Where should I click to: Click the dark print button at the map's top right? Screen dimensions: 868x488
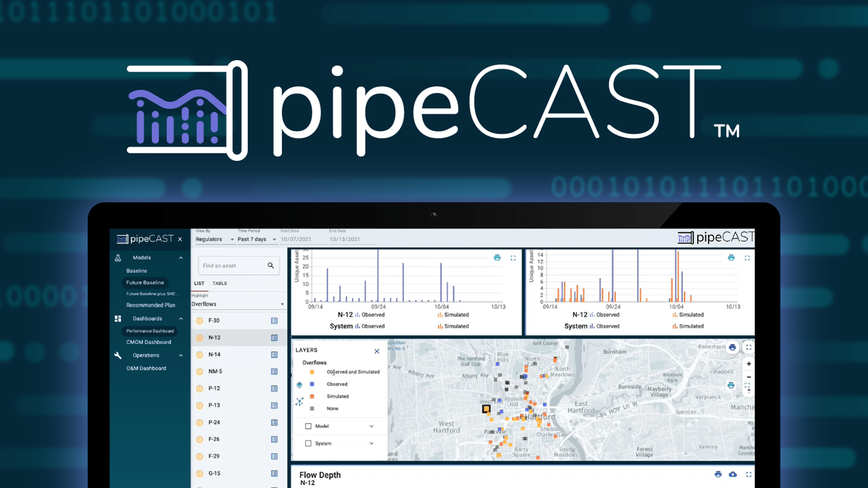pos(732,347)
